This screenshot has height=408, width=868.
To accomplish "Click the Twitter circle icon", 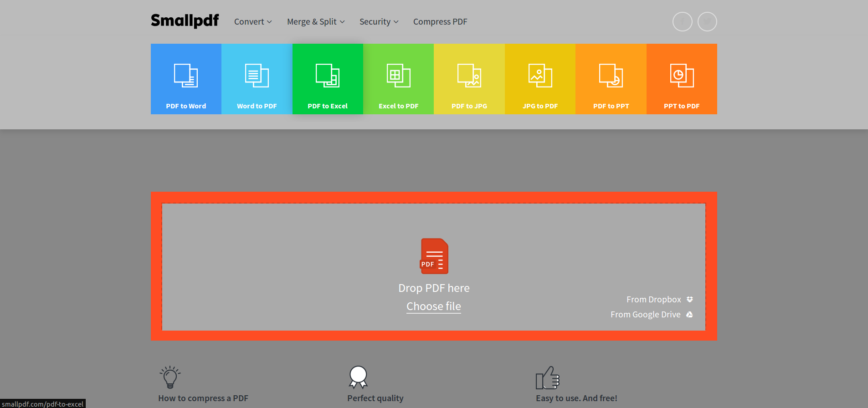I will point(707,21).
